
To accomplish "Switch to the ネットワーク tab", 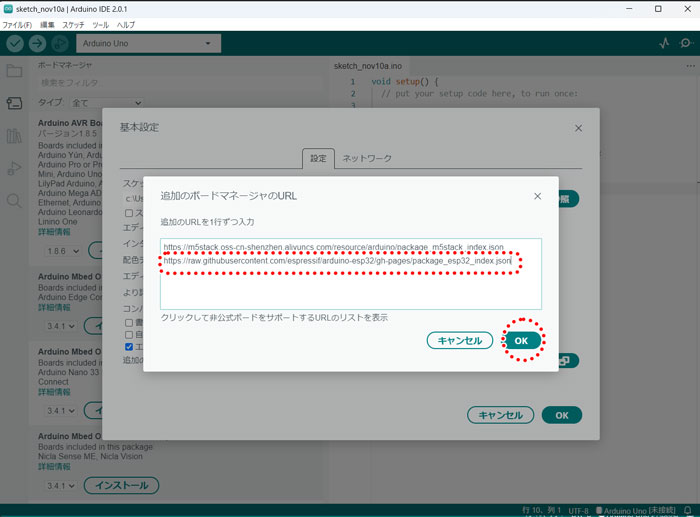I will (367, 158).
